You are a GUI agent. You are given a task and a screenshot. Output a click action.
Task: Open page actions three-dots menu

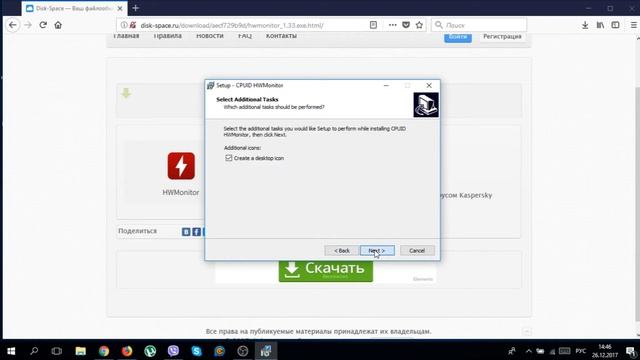tap(392, 25)
